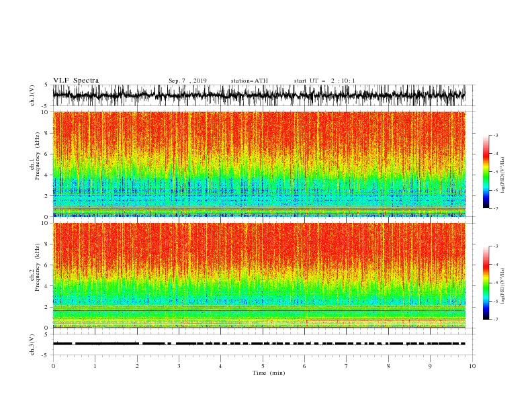The height and width of the screenshot is (411, 532).
Task: Click inside the ch.1 spectrogram panel
Action: [x=259, y=164]
